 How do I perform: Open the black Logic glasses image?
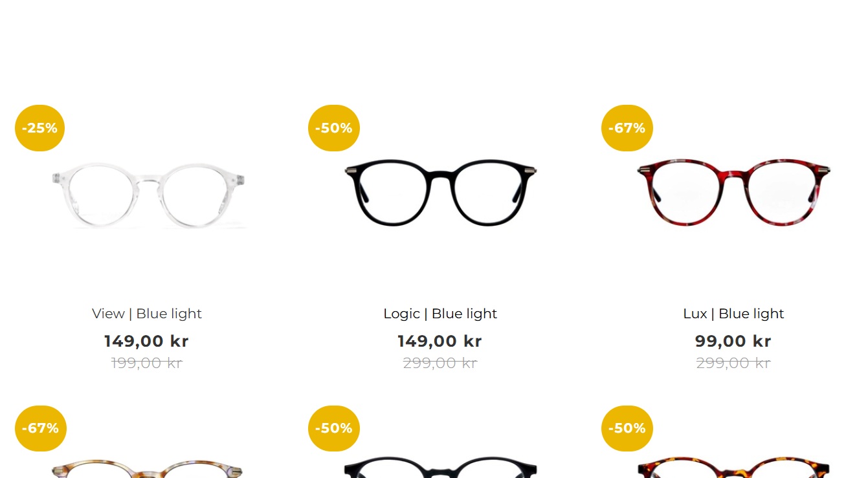point(440,193)
